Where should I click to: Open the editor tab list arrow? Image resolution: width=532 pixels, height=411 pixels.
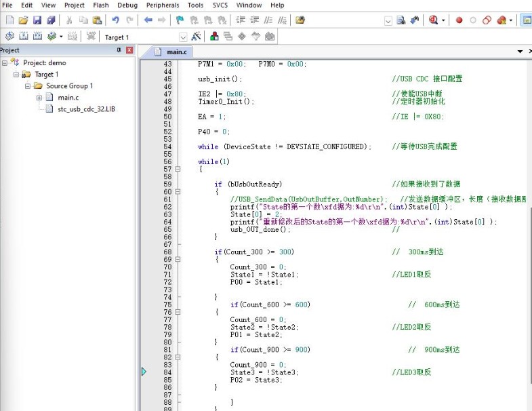coord(520,52)
